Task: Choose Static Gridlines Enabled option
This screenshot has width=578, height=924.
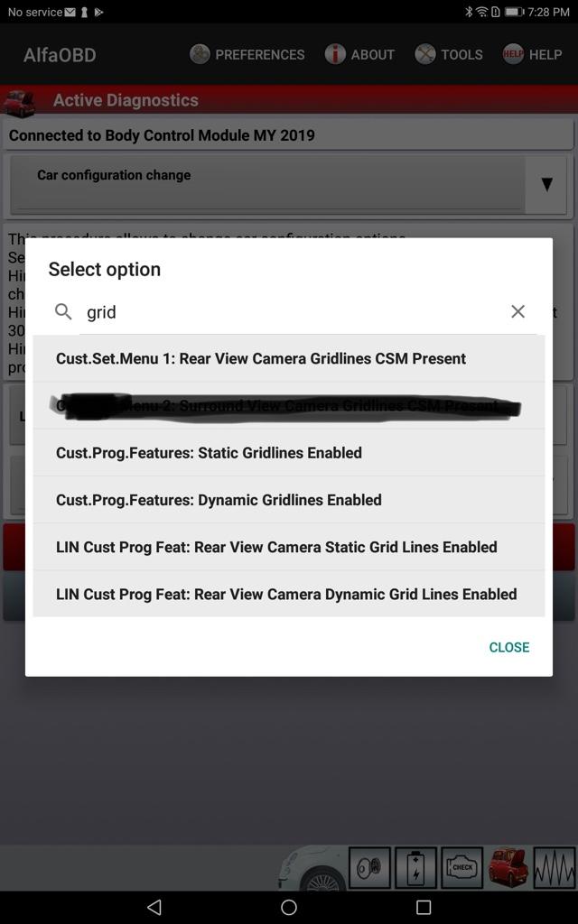Action: point(289,453)
